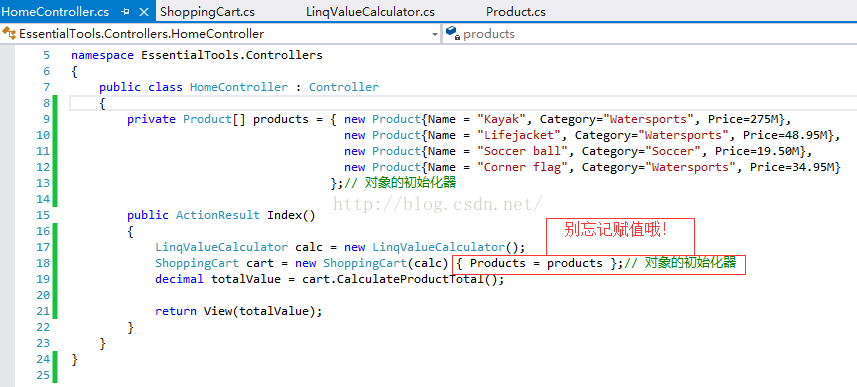Click 'LinqValueCalculator()' constructor call on line 17

pos(445,247)
